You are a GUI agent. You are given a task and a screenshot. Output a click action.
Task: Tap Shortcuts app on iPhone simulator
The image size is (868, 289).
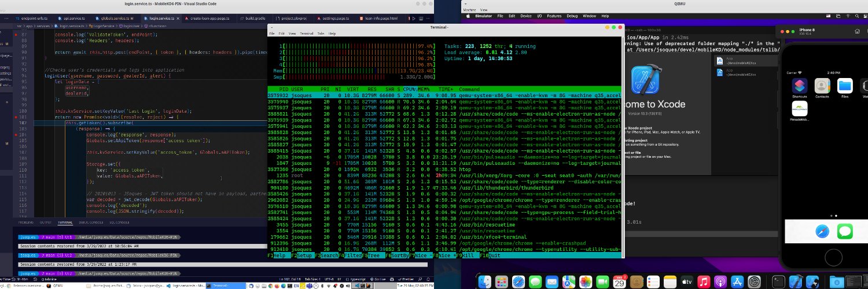[800, 86]
